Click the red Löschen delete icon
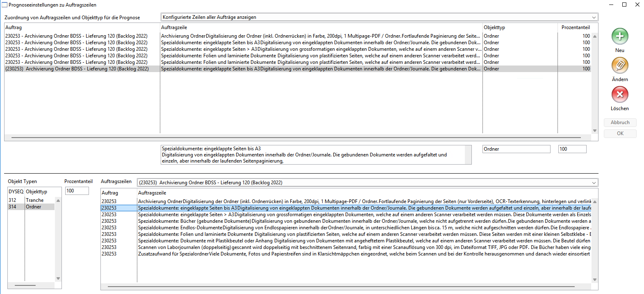This screenshot has width=644, height=294. click(x=619, y=95)
